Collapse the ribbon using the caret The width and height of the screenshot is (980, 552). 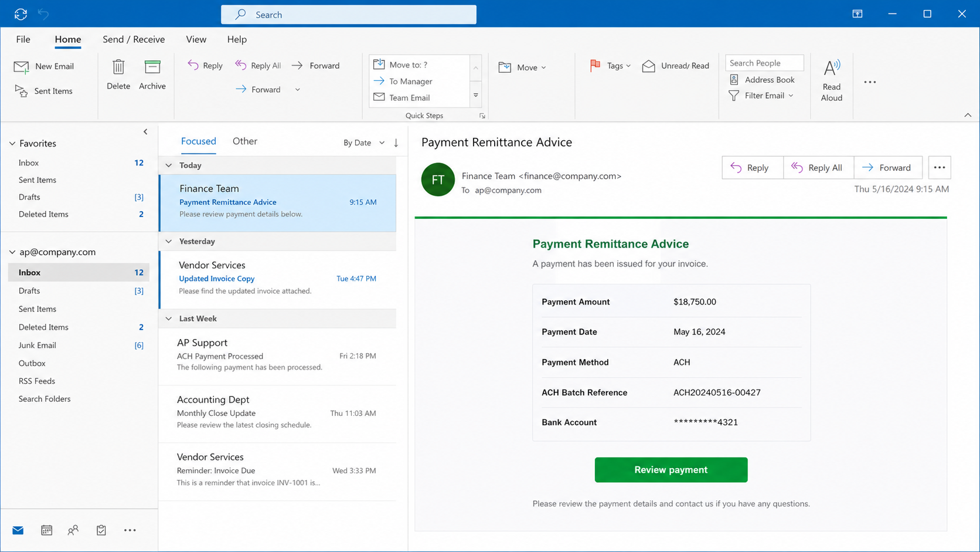pos(968,115)
